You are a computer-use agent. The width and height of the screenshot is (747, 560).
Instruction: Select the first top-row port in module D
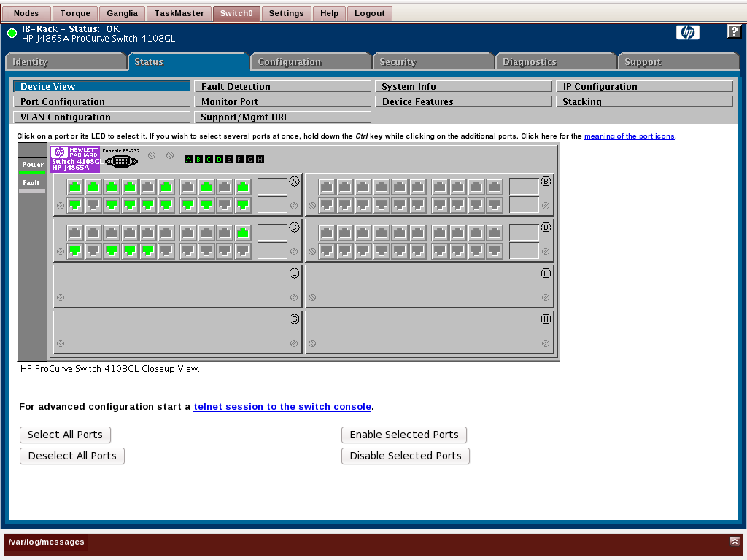pos(326,233)
